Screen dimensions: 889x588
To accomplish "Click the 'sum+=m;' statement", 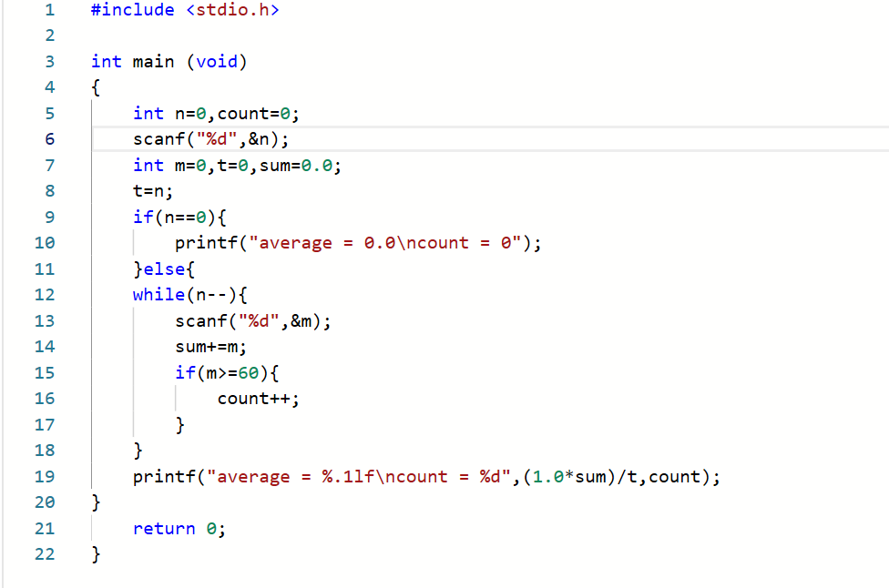I will click(x=211, y=347).
